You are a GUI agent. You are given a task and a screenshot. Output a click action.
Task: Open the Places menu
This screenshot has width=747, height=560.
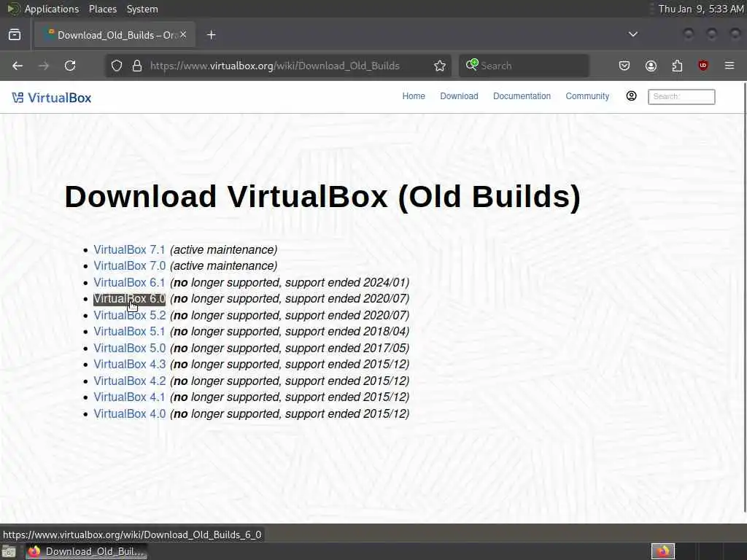[x=102, y=9]
